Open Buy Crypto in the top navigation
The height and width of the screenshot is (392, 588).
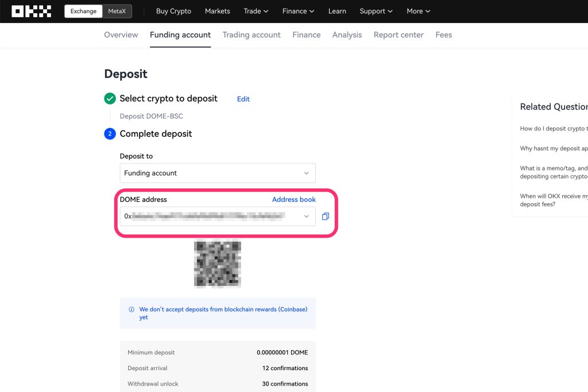point(173,11)
